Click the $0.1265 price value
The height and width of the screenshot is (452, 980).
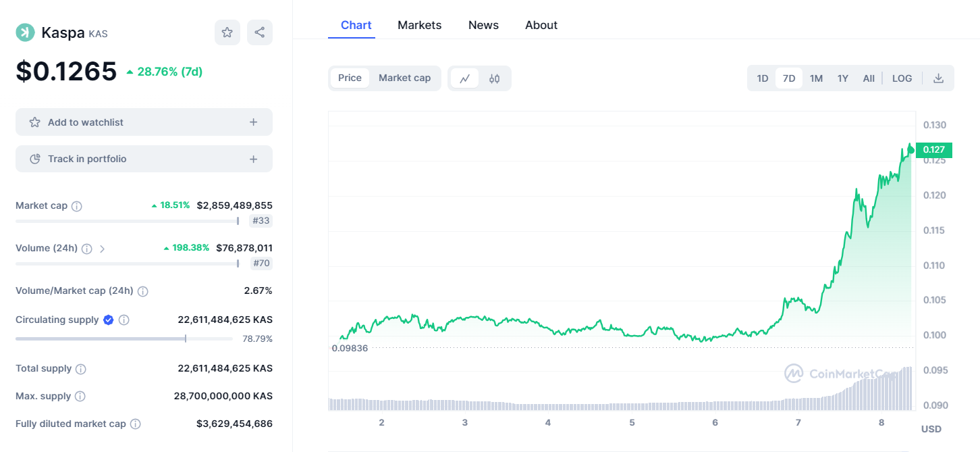coord(66,72)
